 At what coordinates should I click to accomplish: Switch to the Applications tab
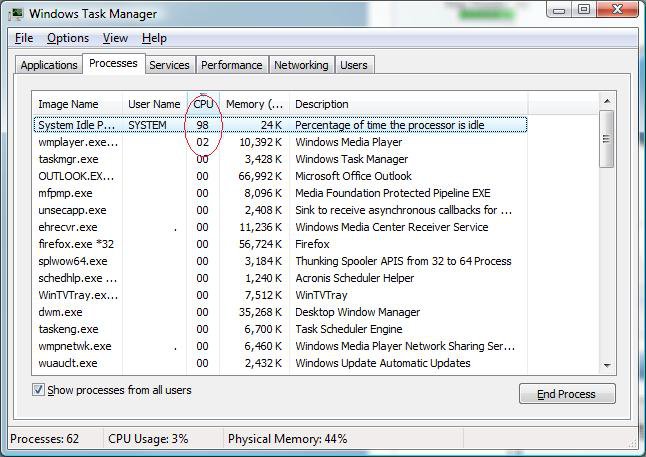pyautogui.click(x=49, y=65)
